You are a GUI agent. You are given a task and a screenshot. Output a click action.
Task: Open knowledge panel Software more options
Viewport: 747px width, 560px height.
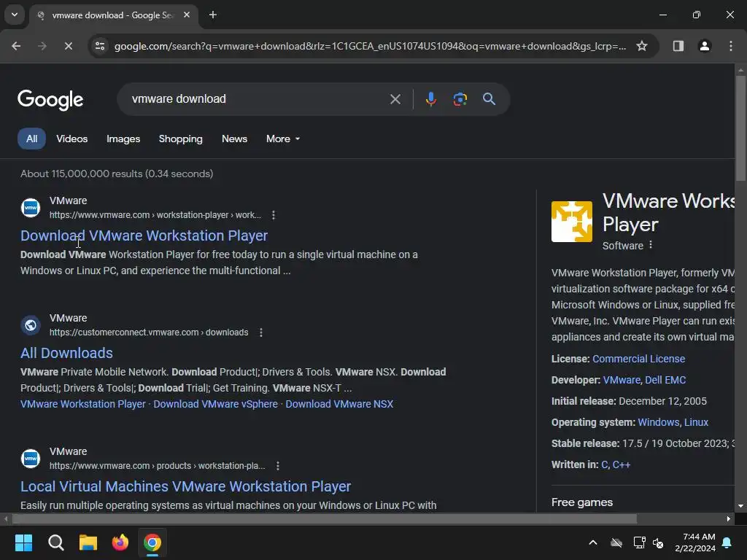651,245
